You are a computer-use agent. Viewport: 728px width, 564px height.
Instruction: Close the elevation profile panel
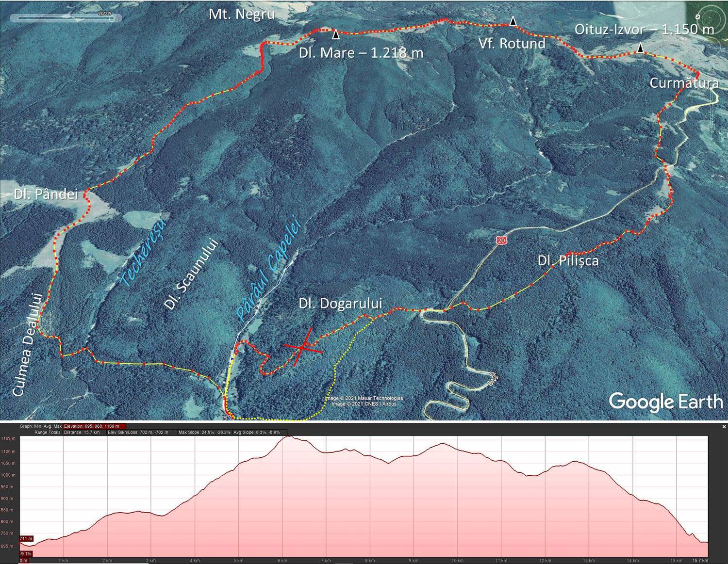tap(724, 427)
